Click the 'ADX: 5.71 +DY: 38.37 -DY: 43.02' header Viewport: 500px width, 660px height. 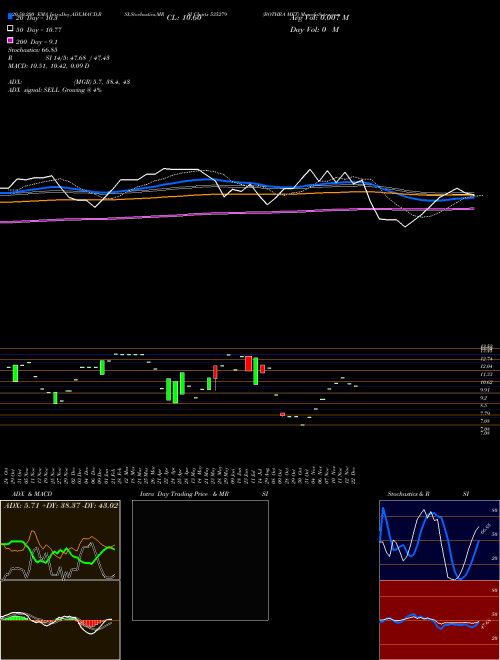point(61,505)
